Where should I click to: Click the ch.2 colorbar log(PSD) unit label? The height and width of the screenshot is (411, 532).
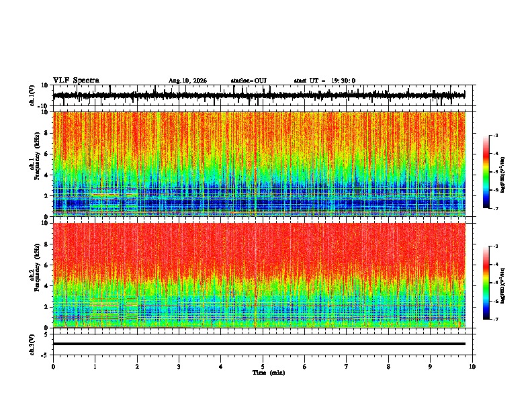pyautogui.click(x=503, y=285)
